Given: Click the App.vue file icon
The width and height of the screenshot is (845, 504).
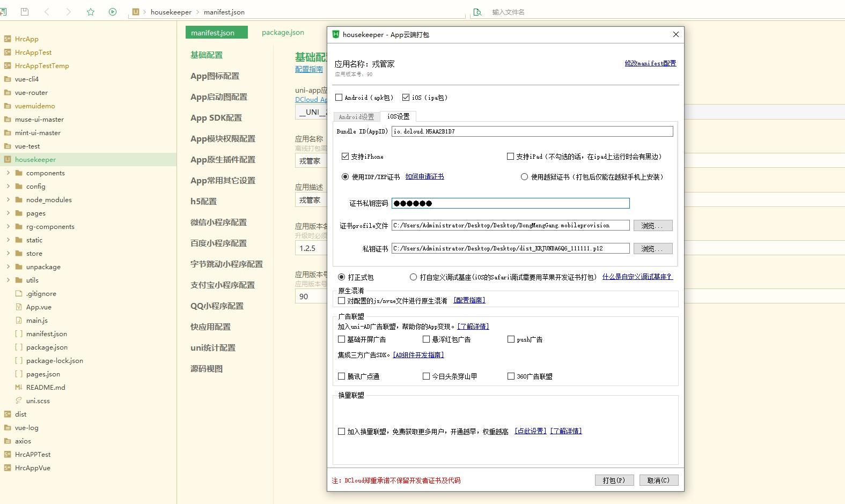Looking at the screenshot, I should click(19, 307).
